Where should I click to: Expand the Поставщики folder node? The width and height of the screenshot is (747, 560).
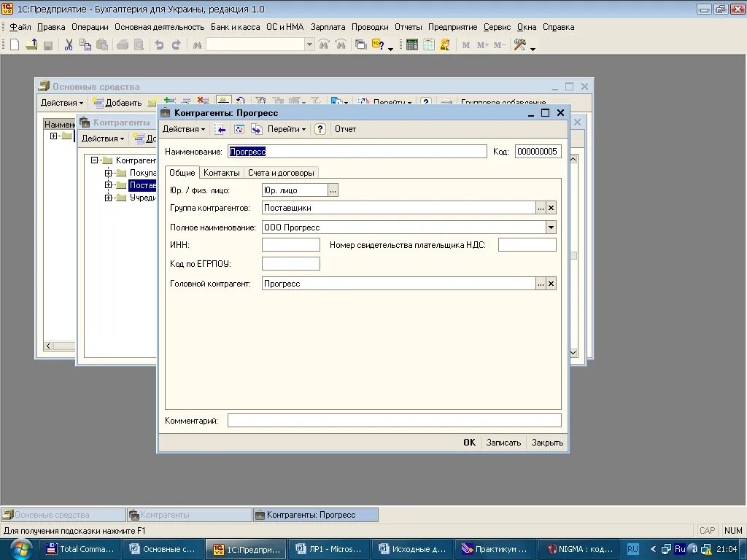coord(108,184)
